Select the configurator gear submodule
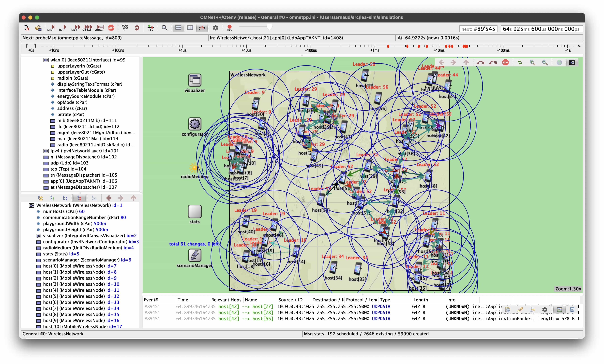Image resolution: width=604 pixels, height=364 pixels. point(195,124)
